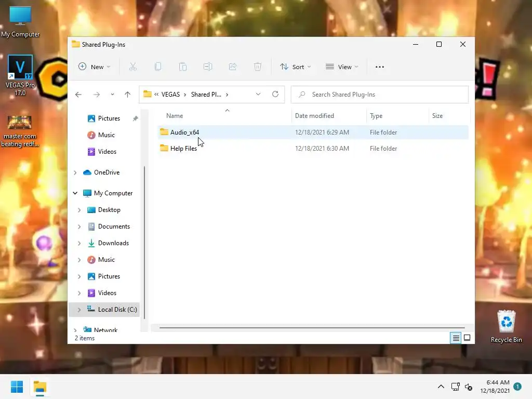The image size is (532, 399).
Task: Click the Copy icon in toolbar
Action: pyautogui.click(x=158, y=67)
